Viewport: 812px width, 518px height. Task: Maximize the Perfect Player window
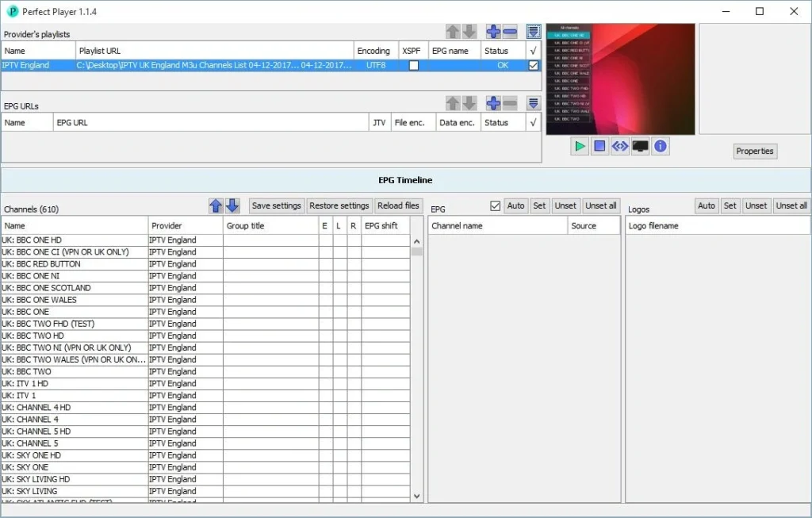(x=760, y=11)
